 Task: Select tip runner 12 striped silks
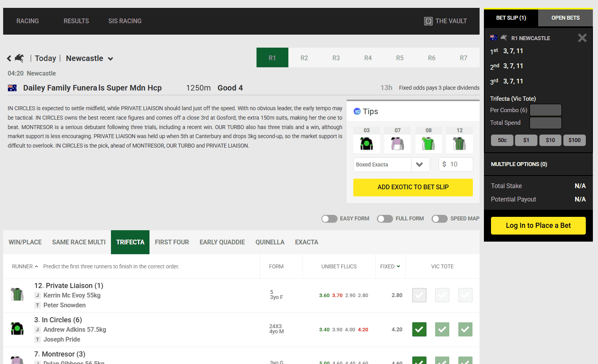click(x=460, y=144)
